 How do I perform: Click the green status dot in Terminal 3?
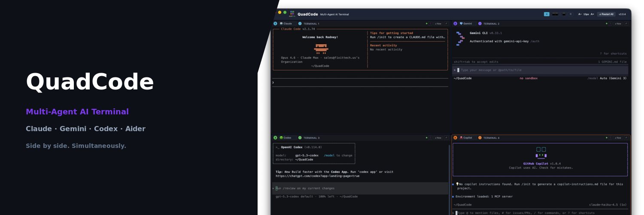tap(426, 138)
